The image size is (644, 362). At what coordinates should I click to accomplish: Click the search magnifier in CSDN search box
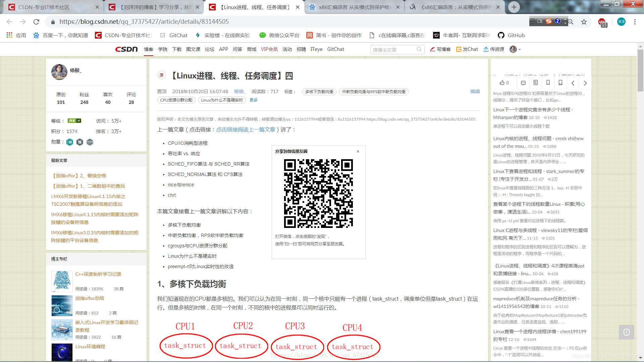419,49
